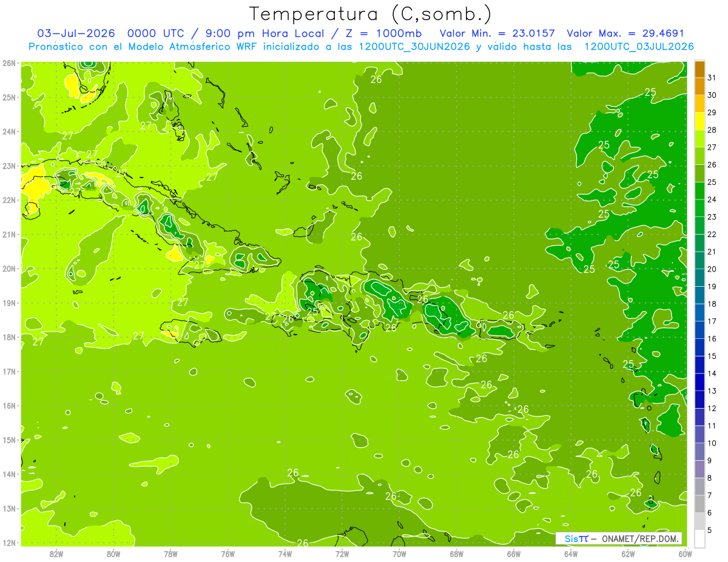Click the "74W" longitude axis label

click(x=285, y=554)
